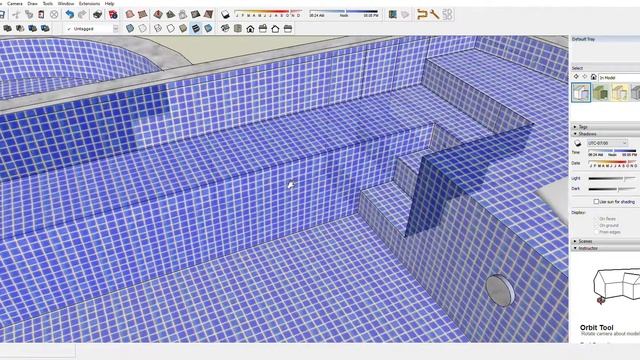Adjust the Shadows panel Time slider
Image resolution: width=640 pixels, height=360 pixels.
click(x=612, y=151)
